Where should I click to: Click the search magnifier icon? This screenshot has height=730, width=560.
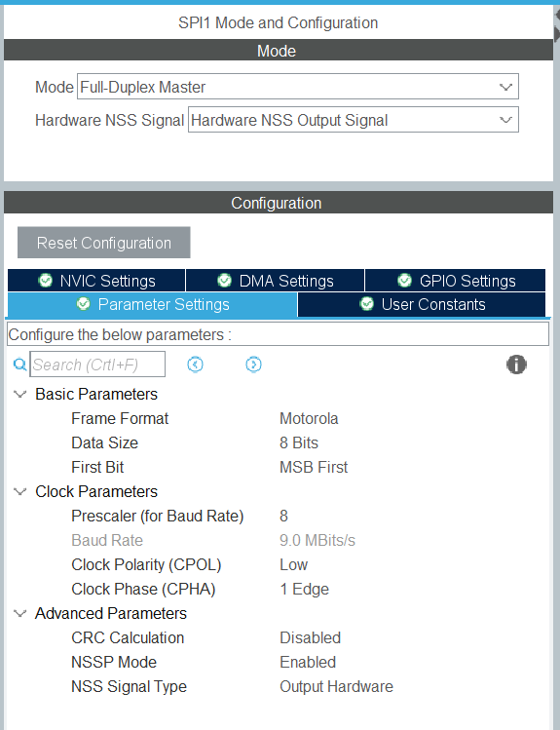[x=19, y=365]
